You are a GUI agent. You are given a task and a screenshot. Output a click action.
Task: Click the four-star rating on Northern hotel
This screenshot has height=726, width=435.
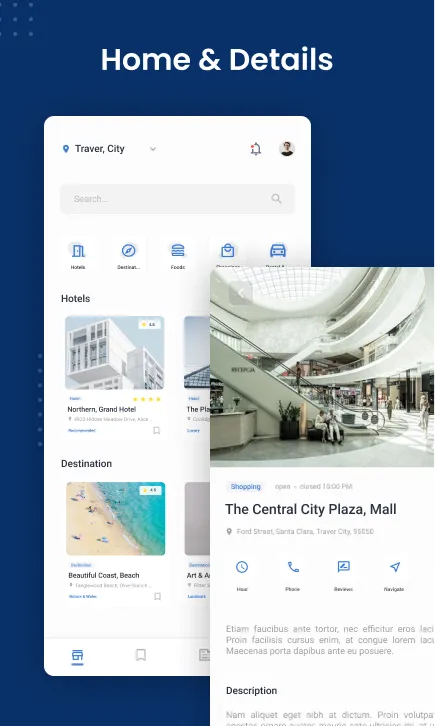pyautogui.click(x=147, y=399)
